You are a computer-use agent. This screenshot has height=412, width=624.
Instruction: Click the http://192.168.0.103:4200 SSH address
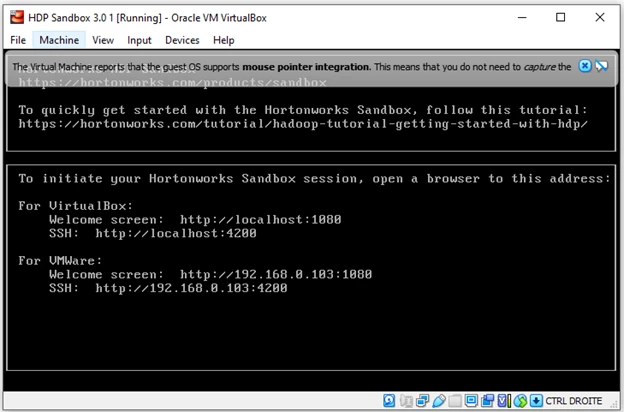coord(191,288)
